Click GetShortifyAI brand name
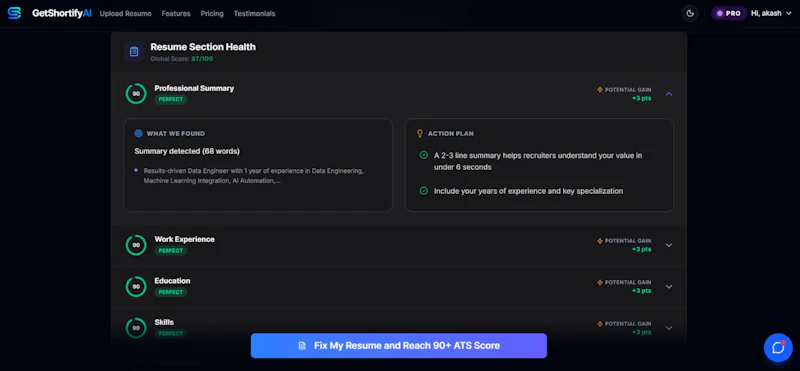This screenshot has height=371, width=800. (62, 13)
